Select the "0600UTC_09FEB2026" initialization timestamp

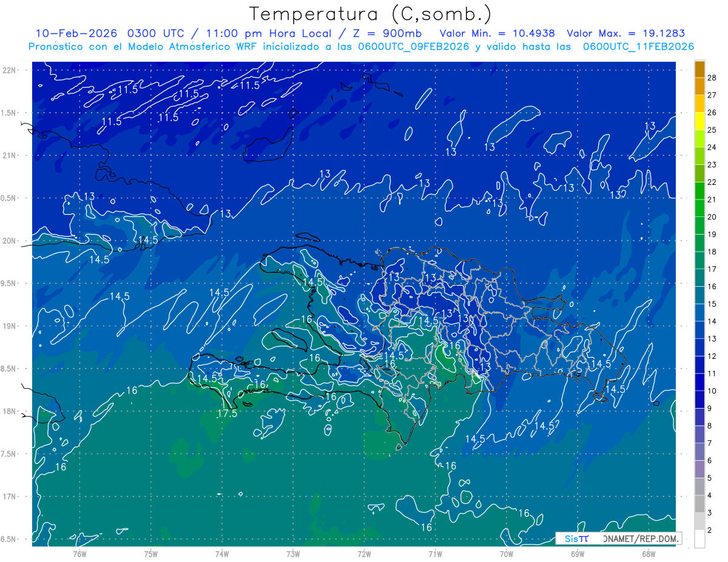(414, 47)
